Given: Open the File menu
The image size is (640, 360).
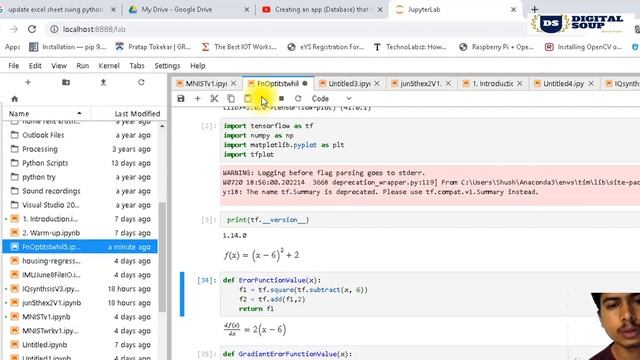Looking at the screenshot, I should (x=13, y=66).
